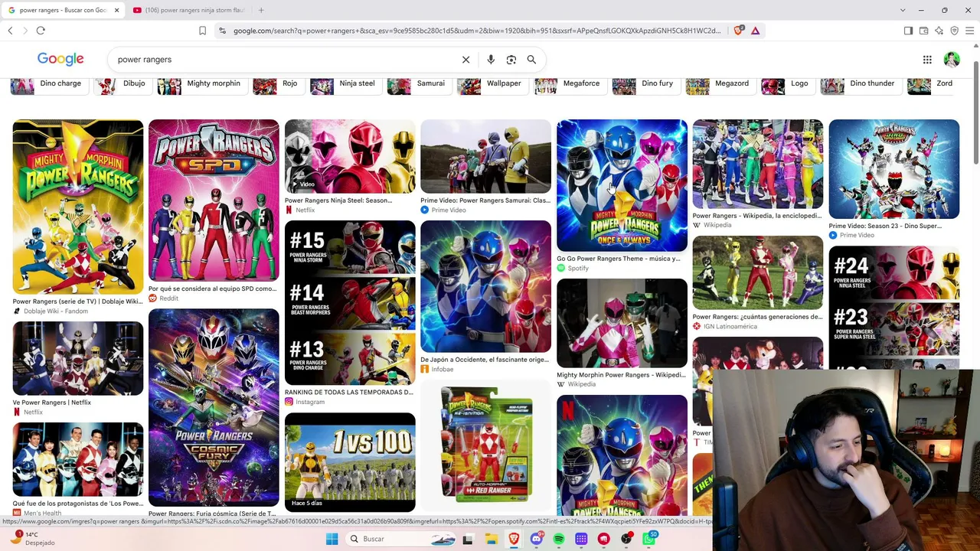
Task: Open the Once & Always Spotify image
Action: [622, 185]
